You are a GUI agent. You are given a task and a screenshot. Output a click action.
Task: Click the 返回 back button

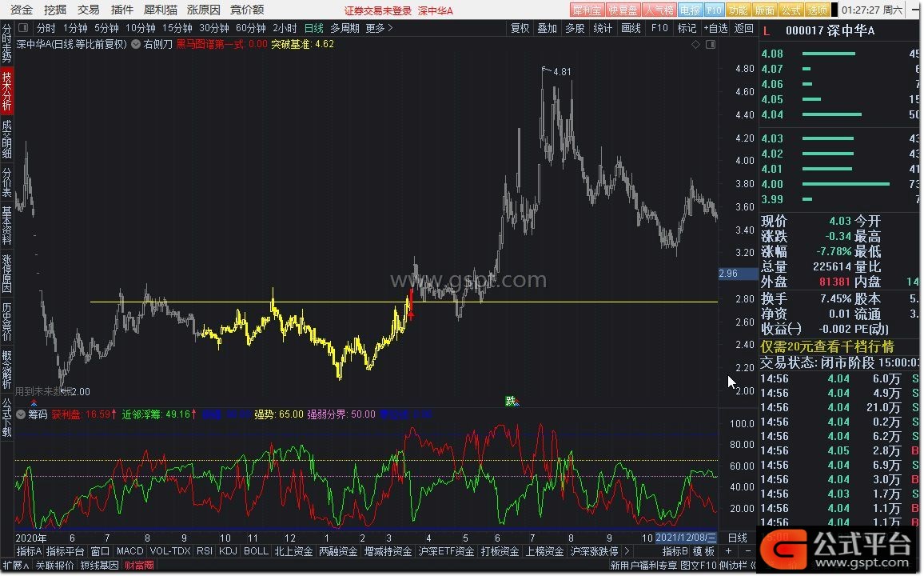coord(743,28)
